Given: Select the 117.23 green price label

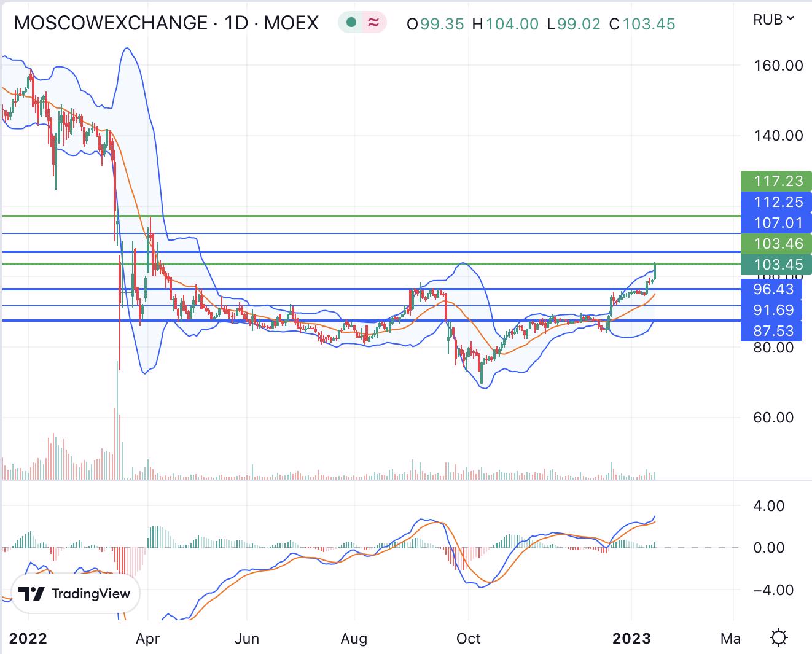Looking at the screenshot, I should click(x=777, y=181).
